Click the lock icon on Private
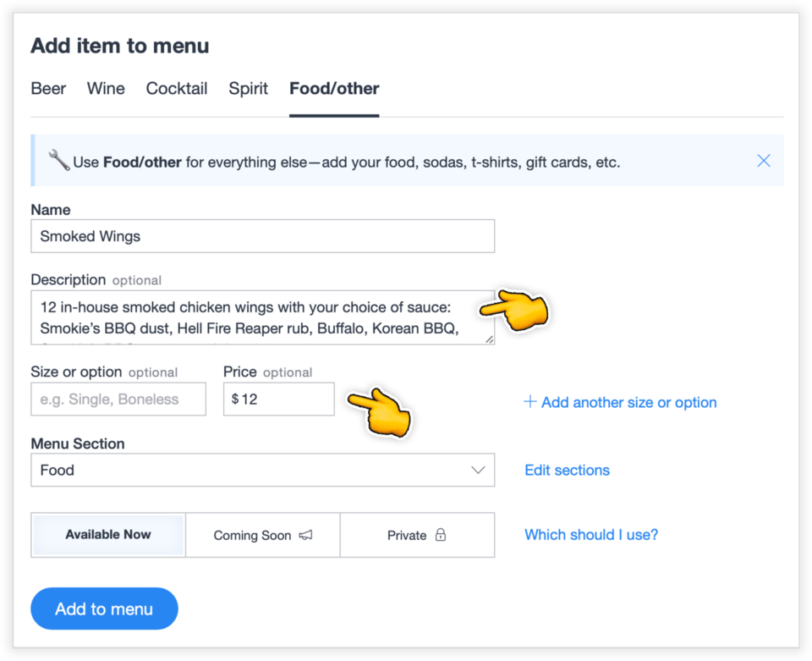The width and height of the screenshot is (812, 661). [441, 536]
